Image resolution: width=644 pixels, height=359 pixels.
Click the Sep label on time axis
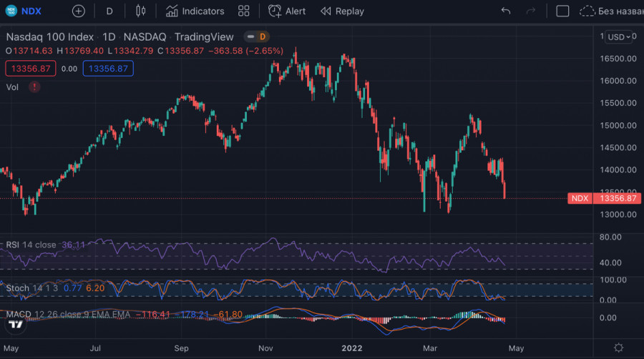point(181,348)
